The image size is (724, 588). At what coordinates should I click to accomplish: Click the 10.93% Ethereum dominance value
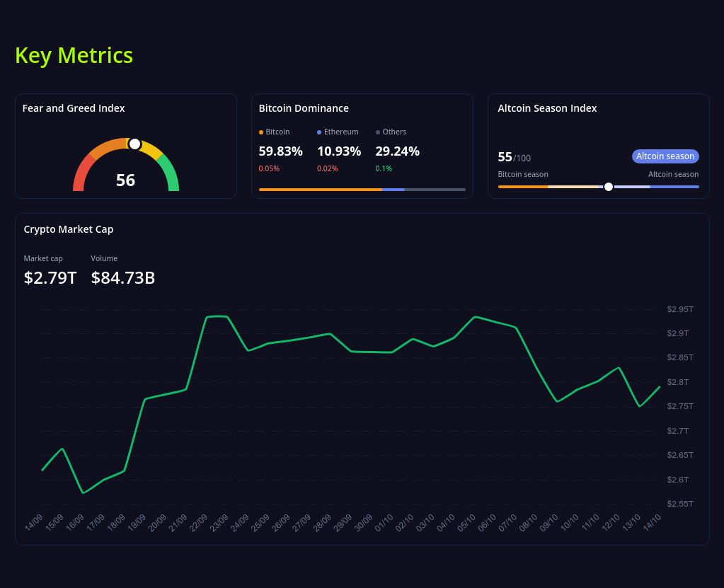point(339,151)
